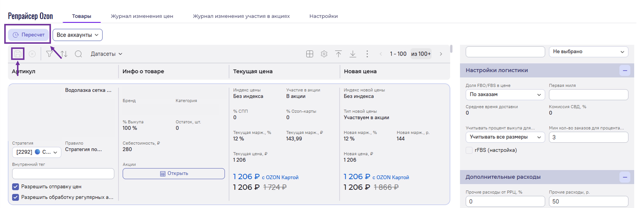This screenshot has width=644, height=208.
Task: Click the 'Пересчет' button
Action: (29, 35)
